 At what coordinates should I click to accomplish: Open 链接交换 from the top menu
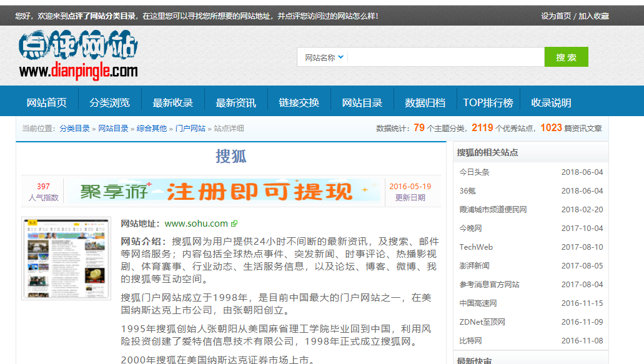(x=299, y=102)
